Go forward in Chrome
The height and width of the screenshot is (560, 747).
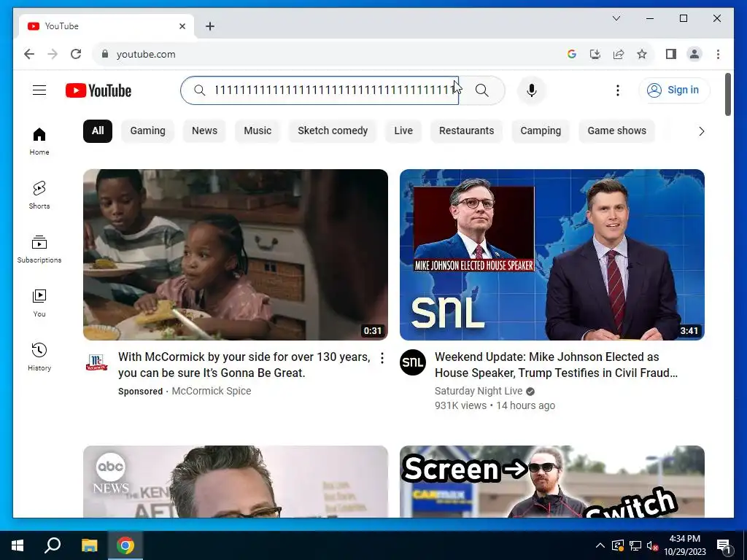click(x=53, y=54)
